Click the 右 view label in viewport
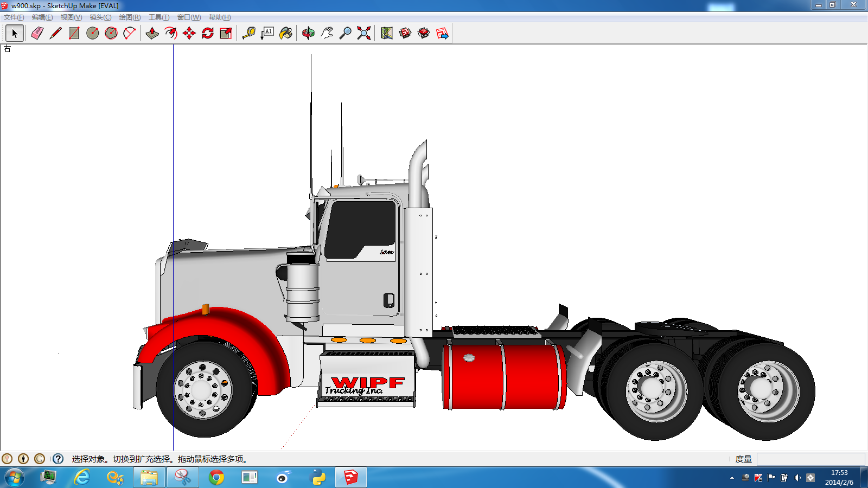This screenshot has height=488, width=868. click(x=7, y=49)
